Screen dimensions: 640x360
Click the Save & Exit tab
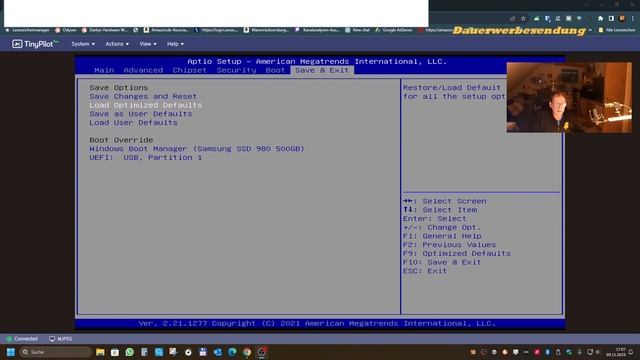tap(322, 70)
